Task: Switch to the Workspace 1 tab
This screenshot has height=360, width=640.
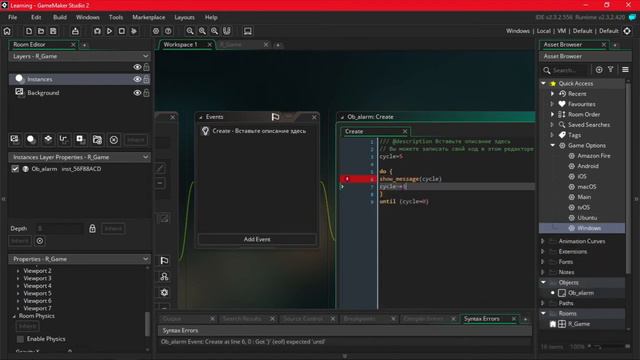Action: pos(180,44)
